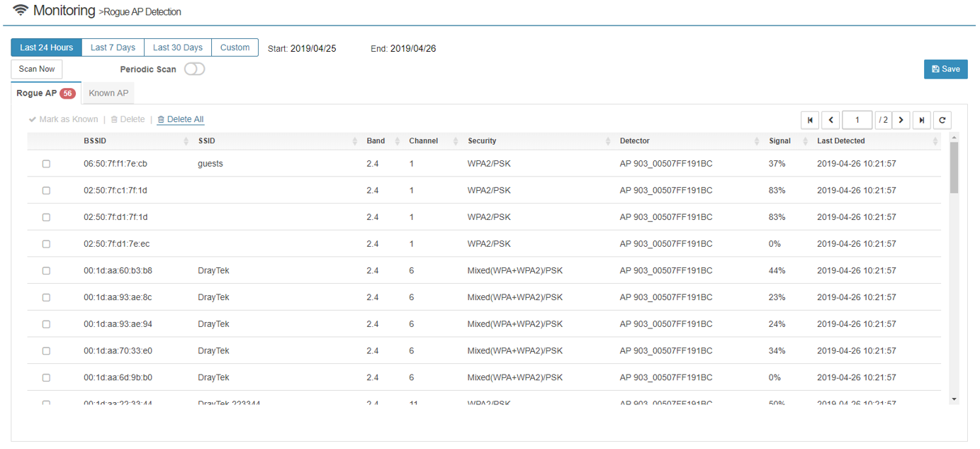Click the Delete trash icon

coord(115,119)
